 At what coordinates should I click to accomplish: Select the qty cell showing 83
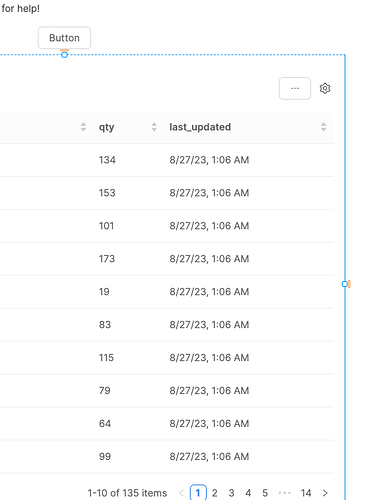coord(105,325)
